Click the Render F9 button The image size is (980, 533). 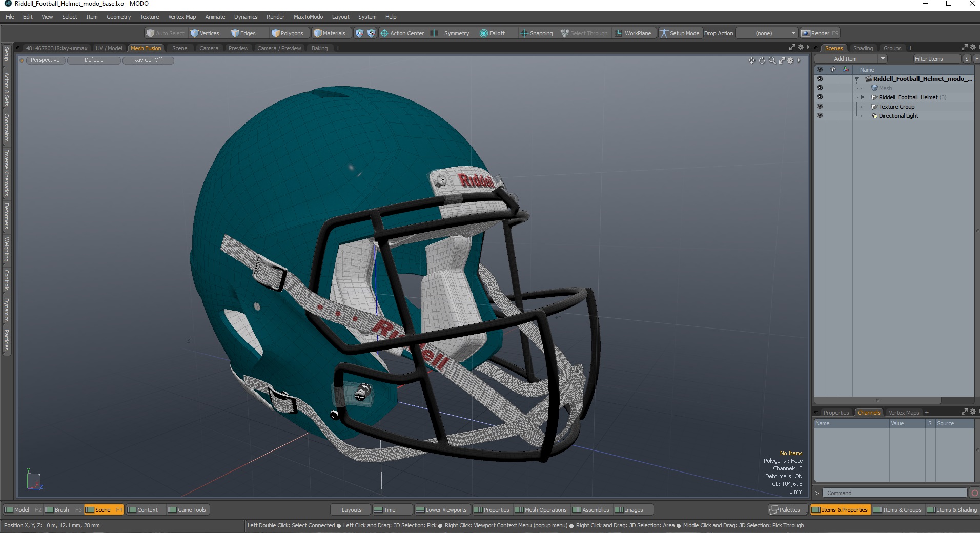[x=820, y=33]
